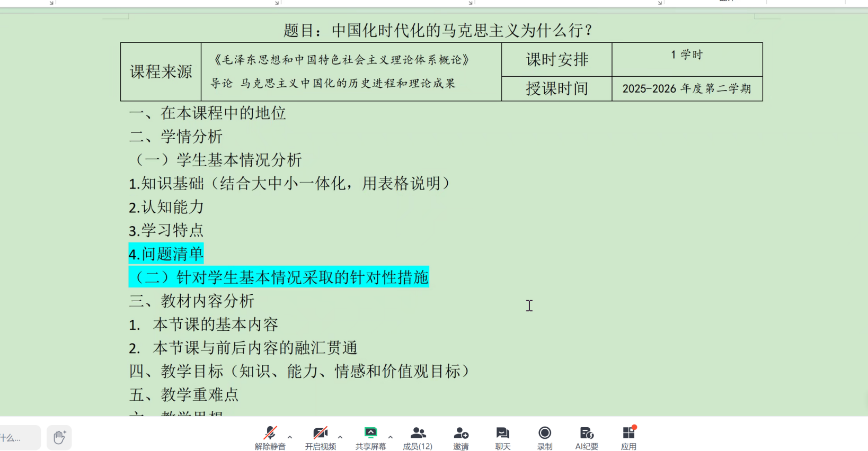This screenshot has height=451, width=868.
Task: Click the message input box at bottom left
Action: (19, 438)
